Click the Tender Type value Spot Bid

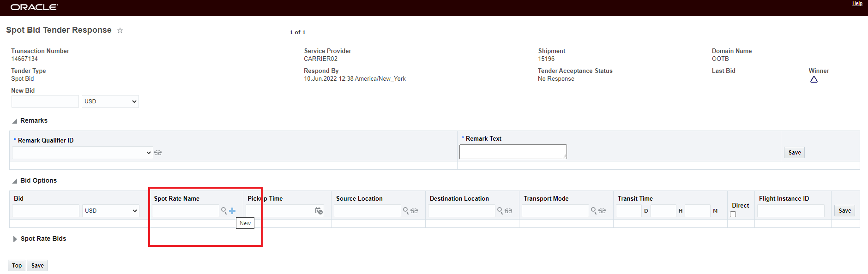tap(22, 79)
